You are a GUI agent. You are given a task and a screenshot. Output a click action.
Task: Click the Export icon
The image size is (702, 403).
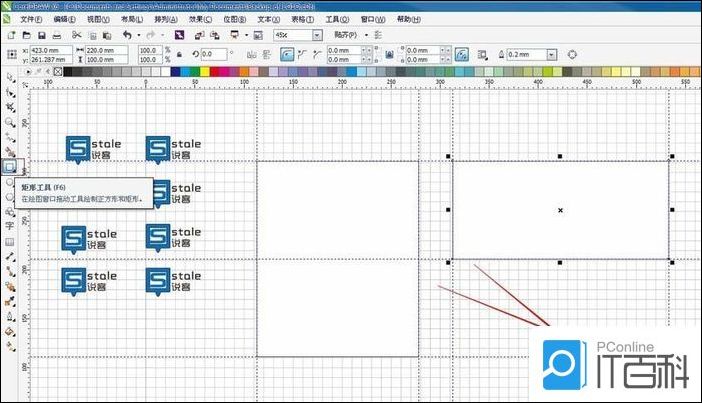(x=215, y=35)
